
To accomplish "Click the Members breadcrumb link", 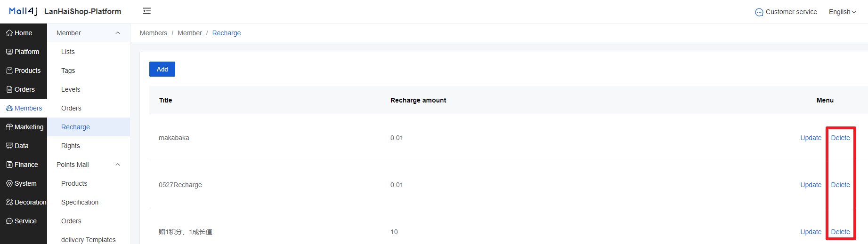I will [154, 33].
